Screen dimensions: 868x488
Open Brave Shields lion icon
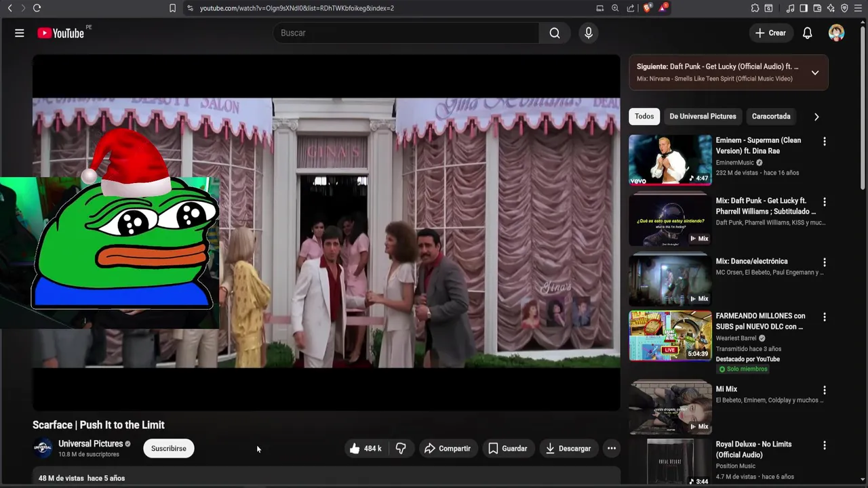[x=647, y=8]
